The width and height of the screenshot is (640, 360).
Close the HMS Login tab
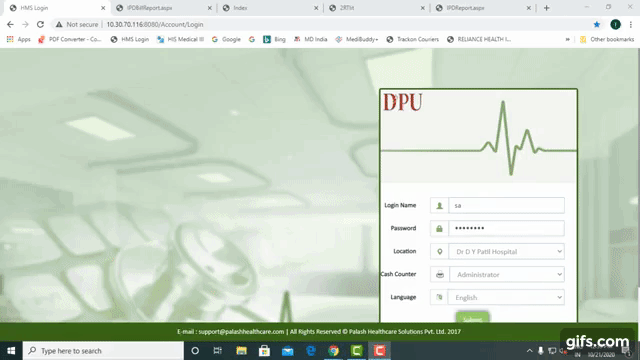point(103,8)
